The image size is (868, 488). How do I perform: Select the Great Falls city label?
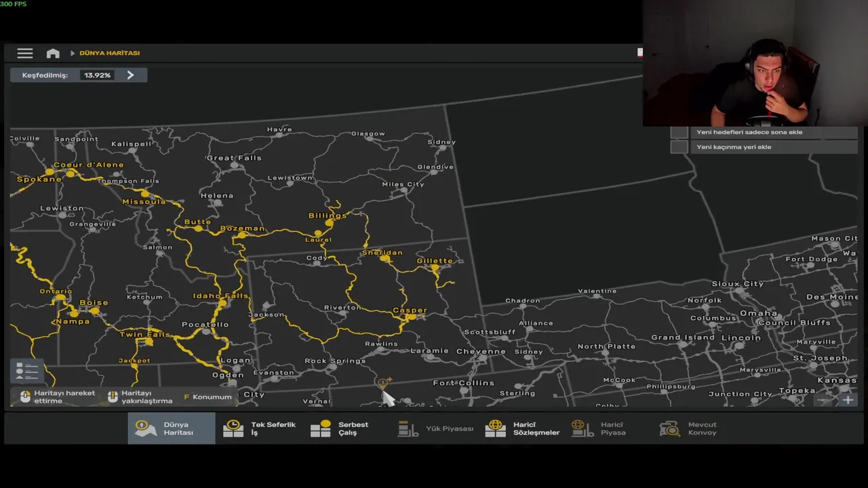pyautogui.click(x=234, y=158)
